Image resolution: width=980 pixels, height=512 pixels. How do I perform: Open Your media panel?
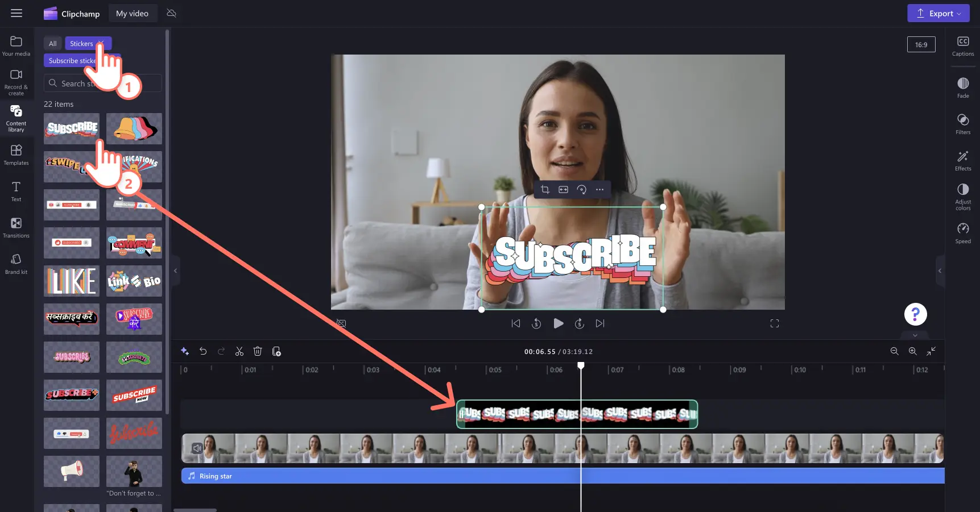click(16, 46)
